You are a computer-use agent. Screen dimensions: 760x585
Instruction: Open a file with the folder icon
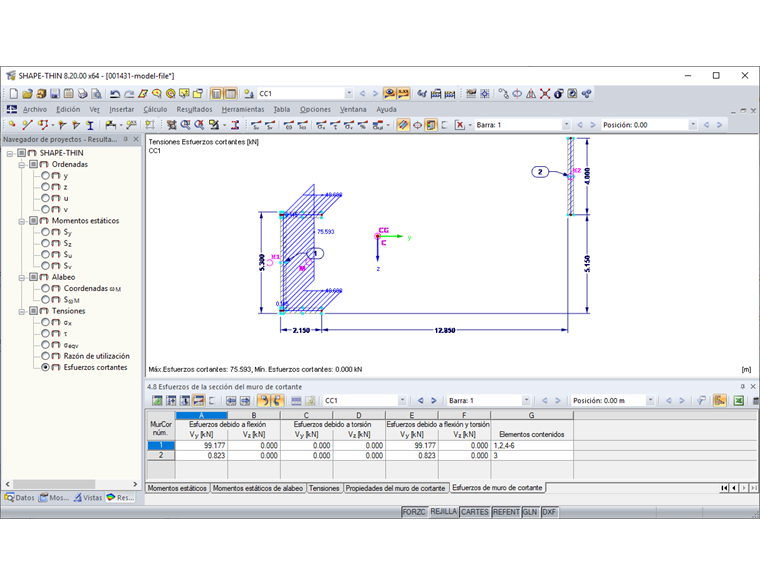(28, 94)
